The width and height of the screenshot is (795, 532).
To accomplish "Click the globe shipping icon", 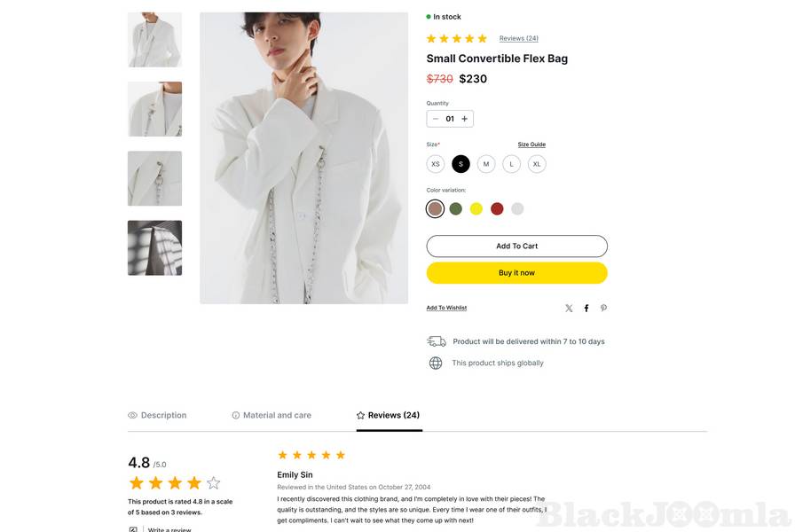I will tap(436, 363).
